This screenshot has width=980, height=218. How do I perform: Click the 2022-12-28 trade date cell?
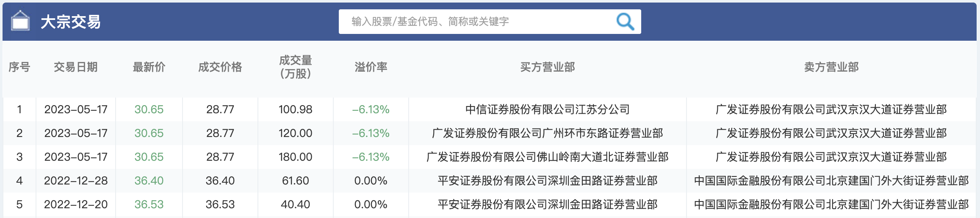click(76, 181)
